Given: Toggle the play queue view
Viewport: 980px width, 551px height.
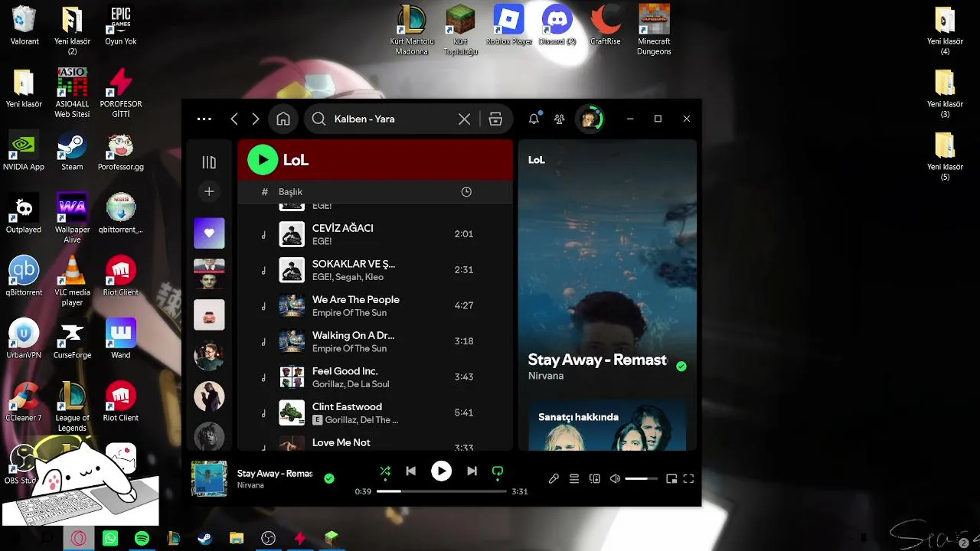Looking at the screenshot, I should tap(574, 479).
